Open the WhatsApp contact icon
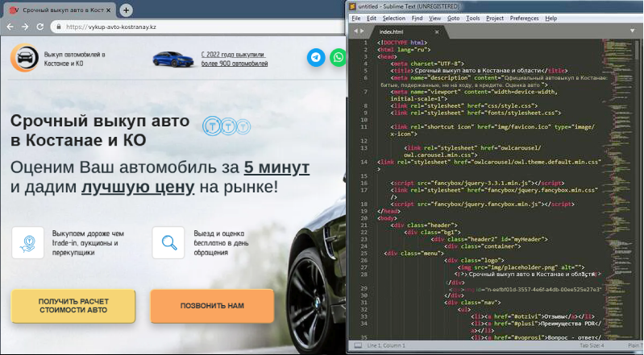 click(x=338, y=57)
